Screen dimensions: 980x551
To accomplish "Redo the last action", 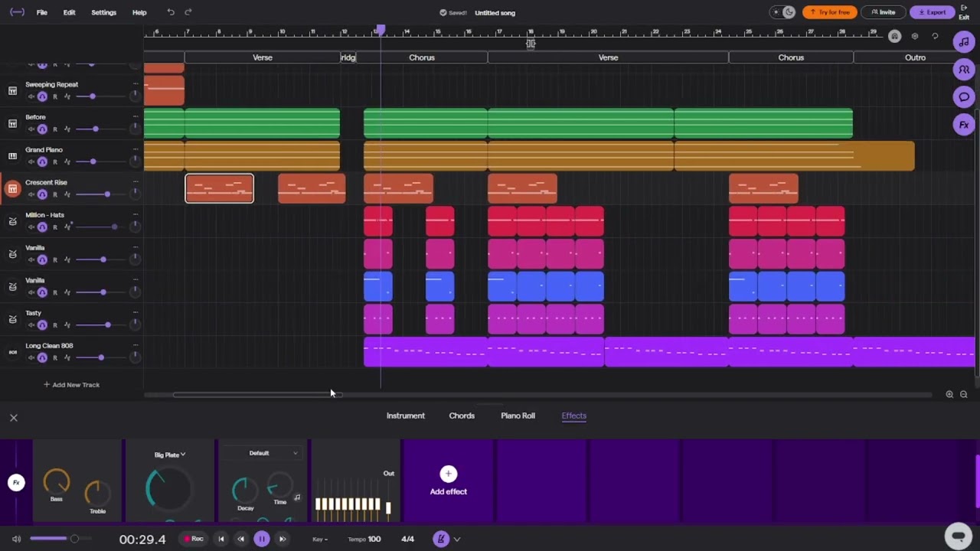I will point(188,12).
